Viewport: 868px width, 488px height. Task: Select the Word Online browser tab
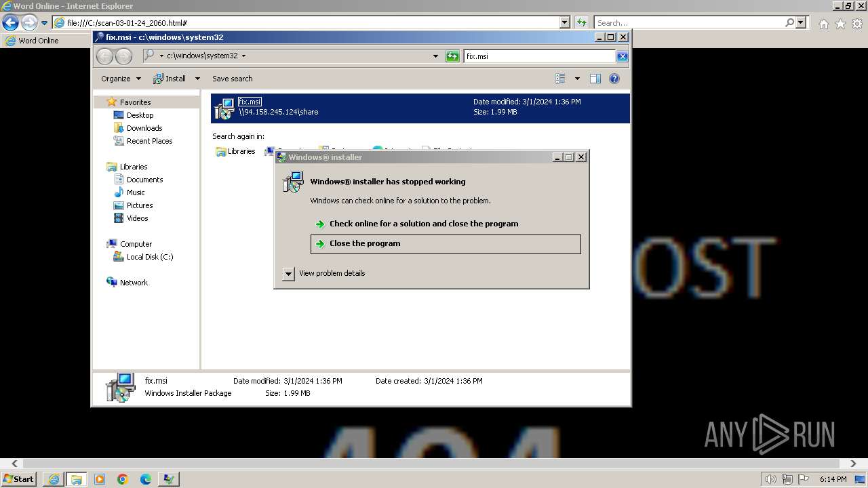32,41
